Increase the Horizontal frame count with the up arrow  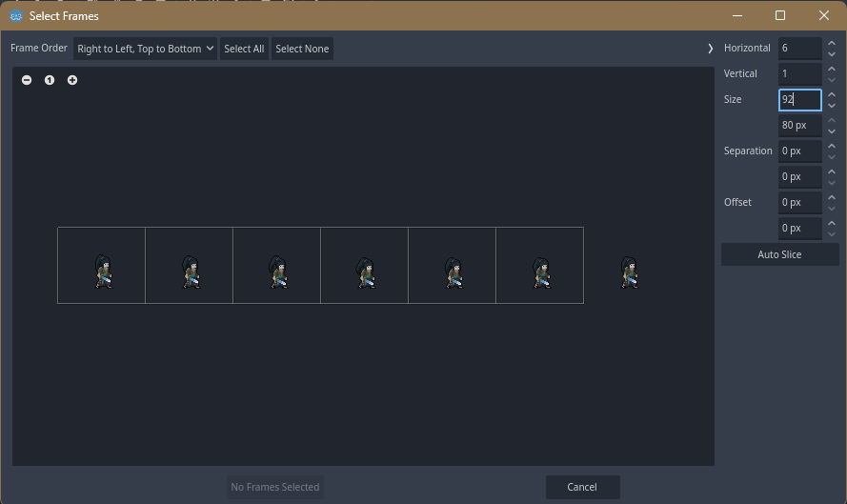pyautogui.click(x=832, y=43)
